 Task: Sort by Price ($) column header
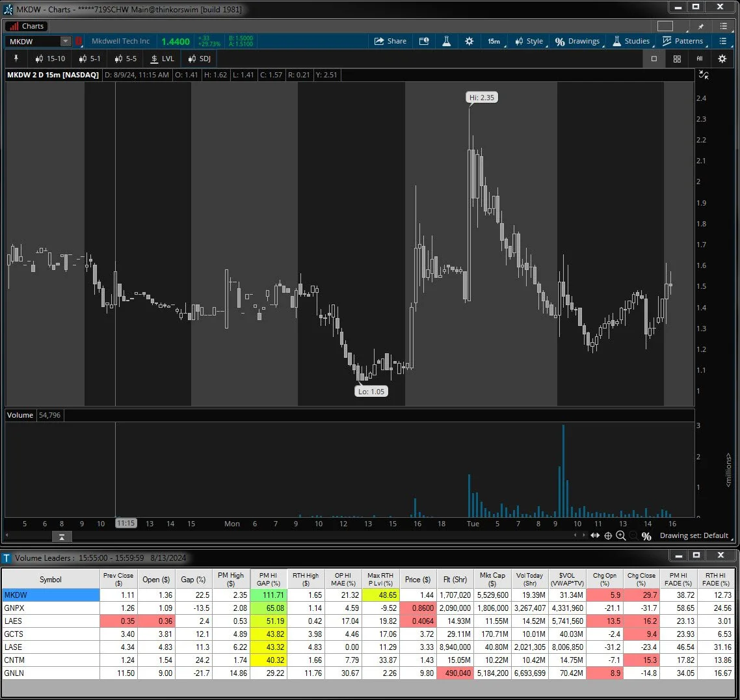pos(417,579)
